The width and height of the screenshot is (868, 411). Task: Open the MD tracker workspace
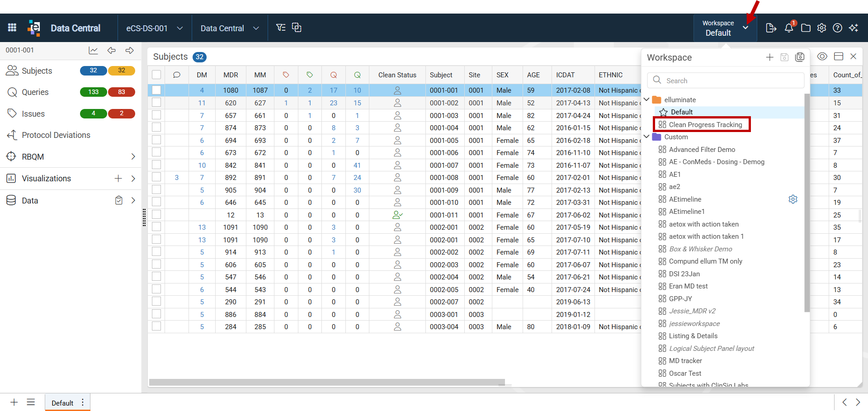pyautogui.click(x=685, y=361)
